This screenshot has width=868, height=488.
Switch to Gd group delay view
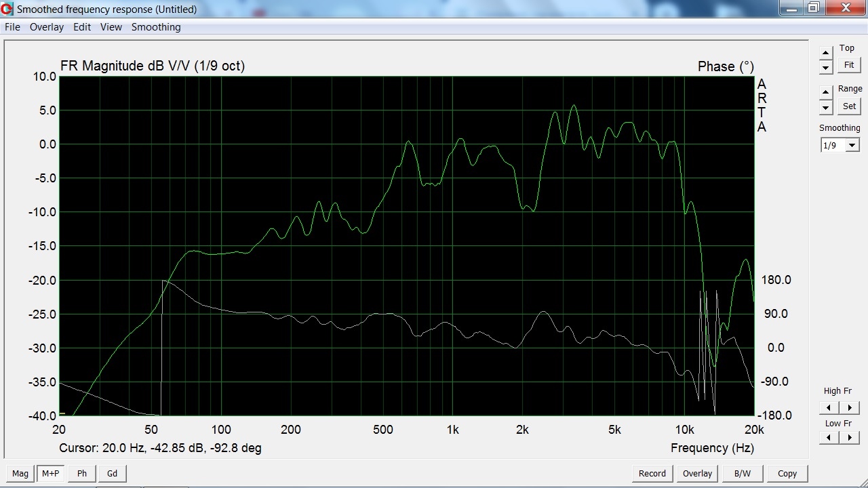point(112,474)
